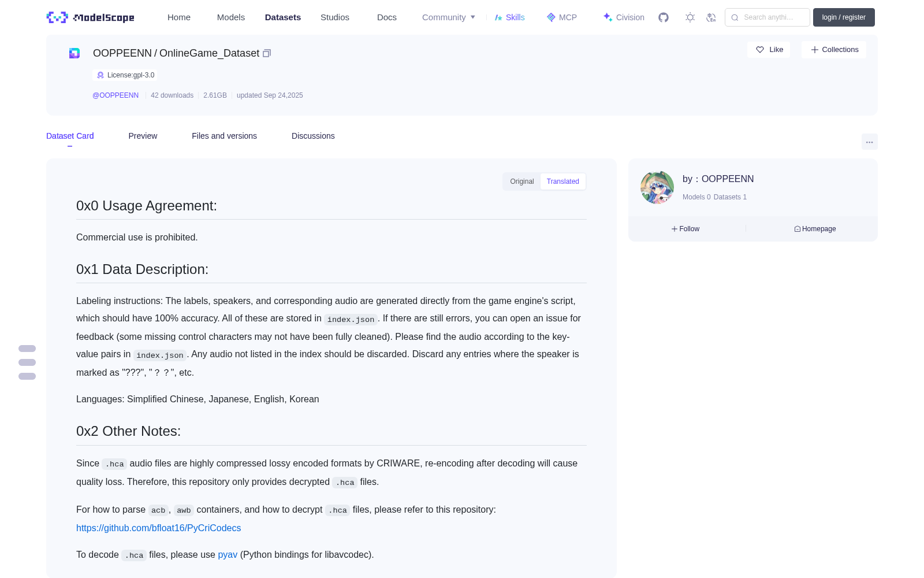Click the License:gpl-3.0 tag
Screen dimensions: 924x578
[x=126, y=75]
